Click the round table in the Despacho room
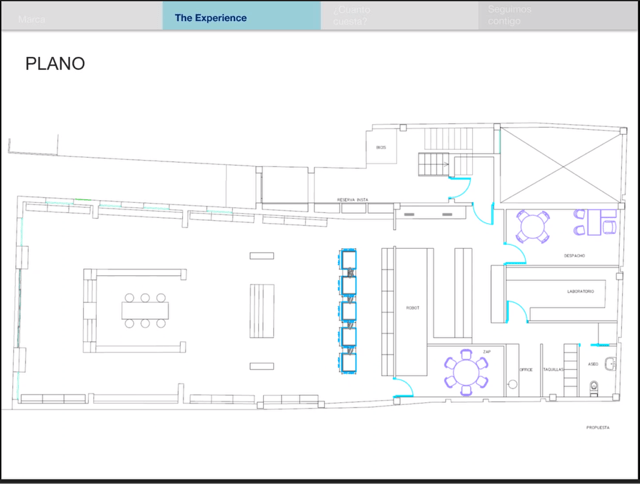640x484 pixels. click(x=533, y=225)
